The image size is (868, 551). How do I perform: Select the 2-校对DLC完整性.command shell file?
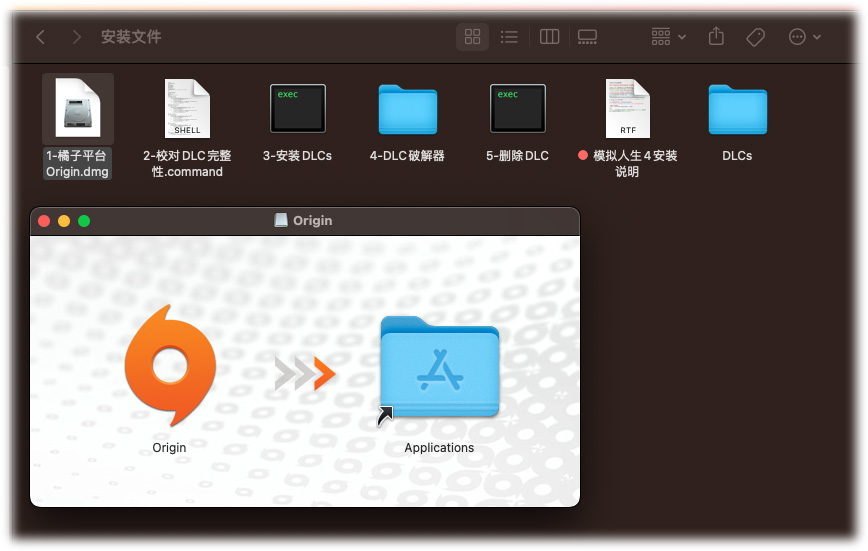click(187, 109)
